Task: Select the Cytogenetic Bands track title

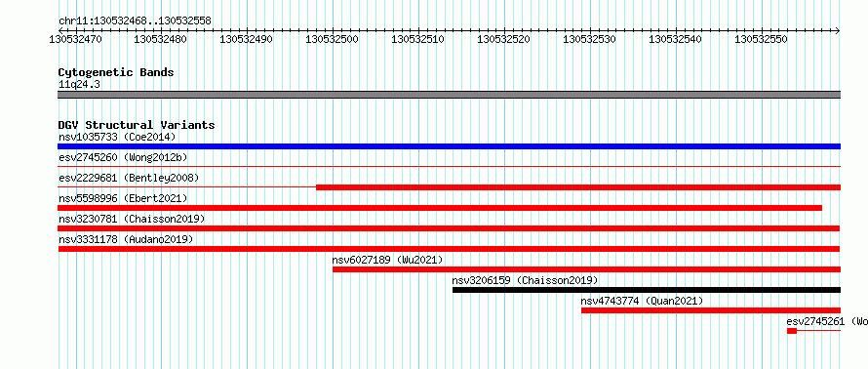Action: [116, 72]
